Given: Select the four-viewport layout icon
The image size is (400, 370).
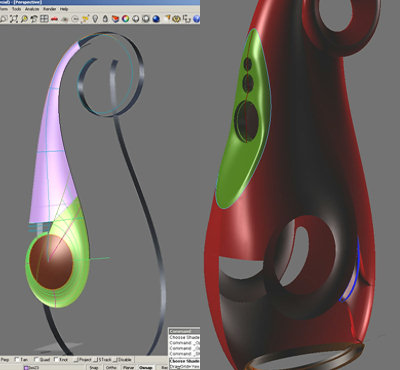Looking at the screenshot, I should (44, 19).
